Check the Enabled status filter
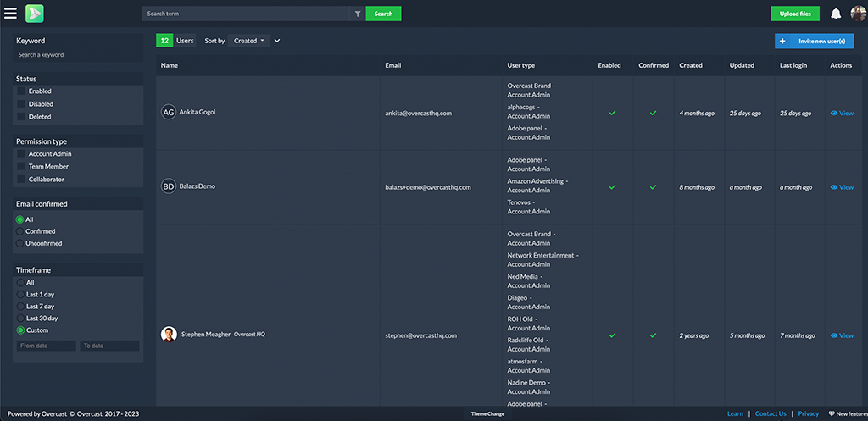The image size is (868, 421). pyautogui.click(x=21, y=91)
